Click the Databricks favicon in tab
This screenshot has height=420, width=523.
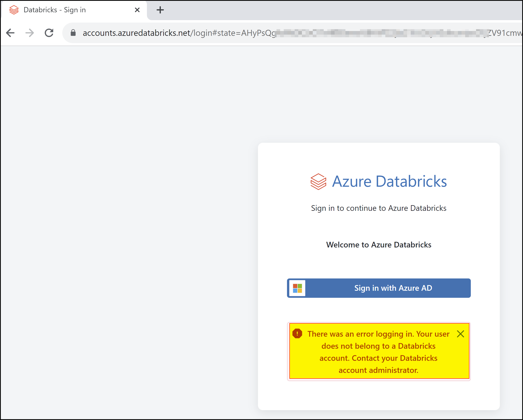[14, 10]
